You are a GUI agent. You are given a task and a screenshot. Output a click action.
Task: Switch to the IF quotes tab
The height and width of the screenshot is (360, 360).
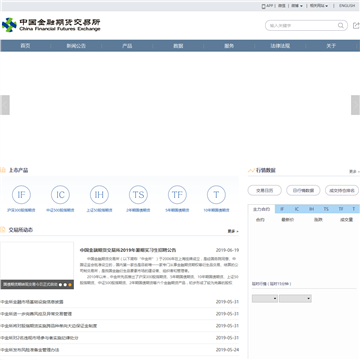pos(282,209)
